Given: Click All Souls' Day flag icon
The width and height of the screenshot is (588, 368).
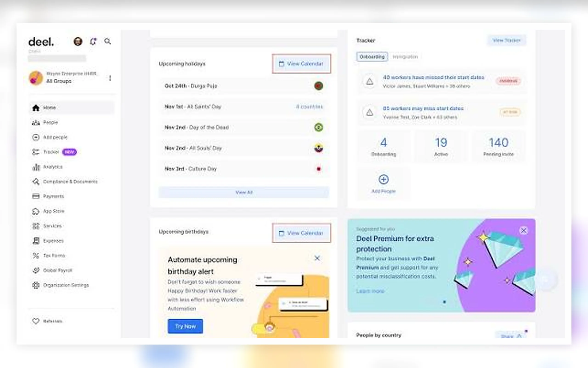Looking at the screenshot, I should point(319,148).
